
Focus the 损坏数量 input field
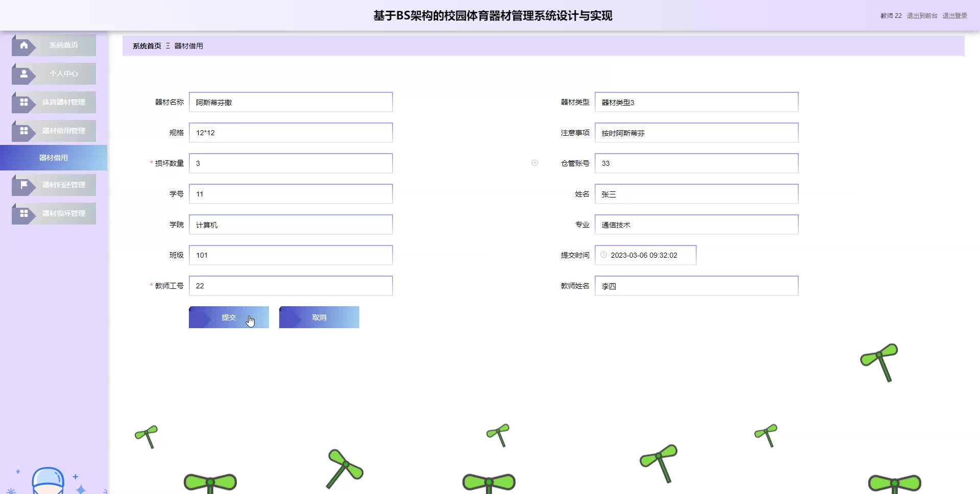click(x=291, y=163)
